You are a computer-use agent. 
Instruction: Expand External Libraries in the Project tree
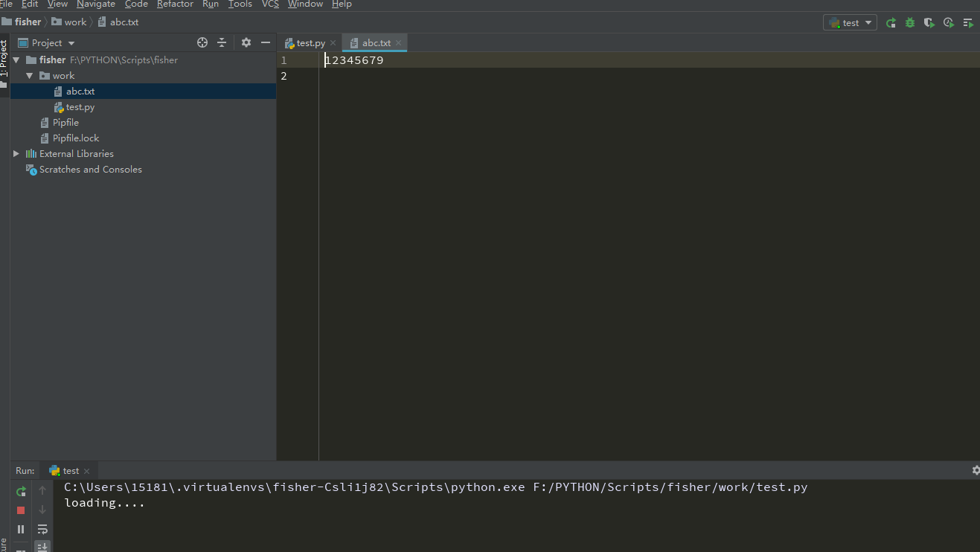[16, 153]
